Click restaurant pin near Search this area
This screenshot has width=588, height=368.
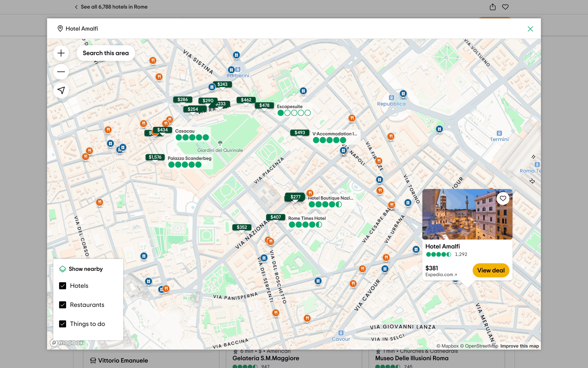153,60
